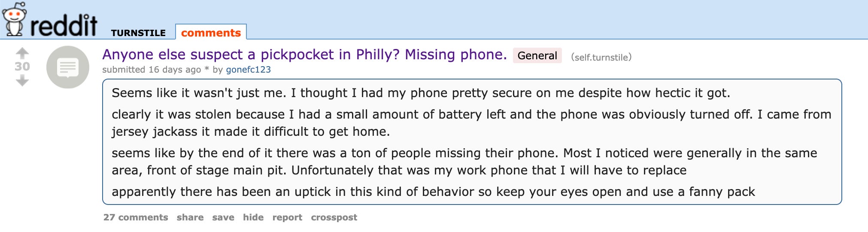Upvote the pickpocket post
Screen dimensions: 868x232
click(22, 53)
